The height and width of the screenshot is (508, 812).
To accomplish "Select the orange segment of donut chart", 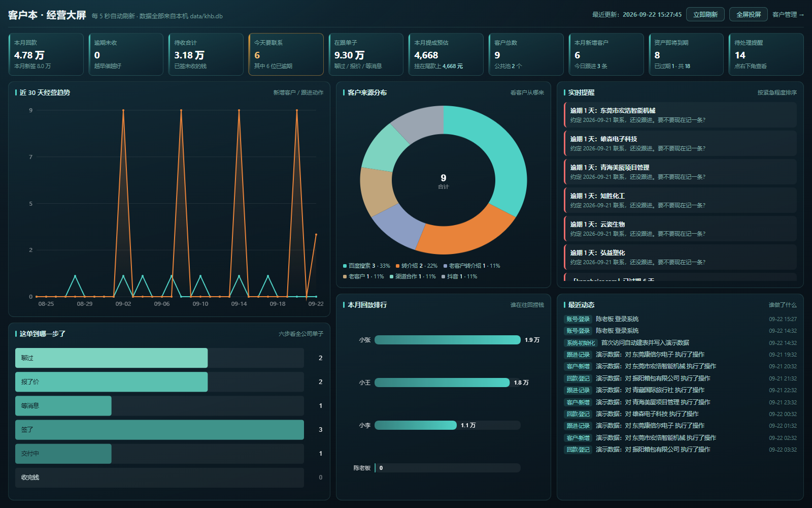I will point(464,232).
